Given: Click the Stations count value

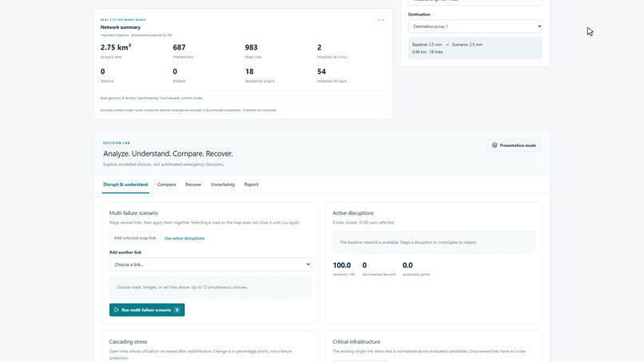Looking at the screenshot, I should tap(103, 71).
